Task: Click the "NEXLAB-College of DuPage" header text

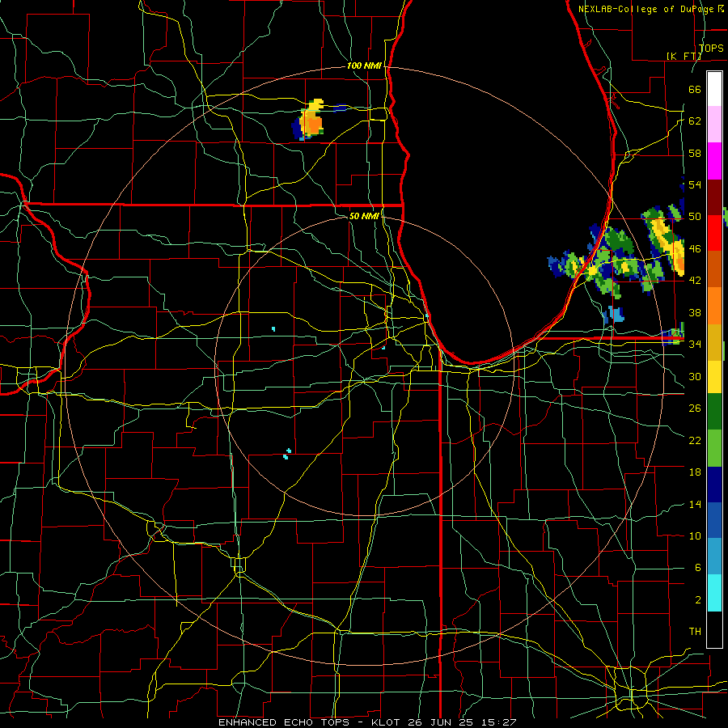Action: tap(645, 9)
